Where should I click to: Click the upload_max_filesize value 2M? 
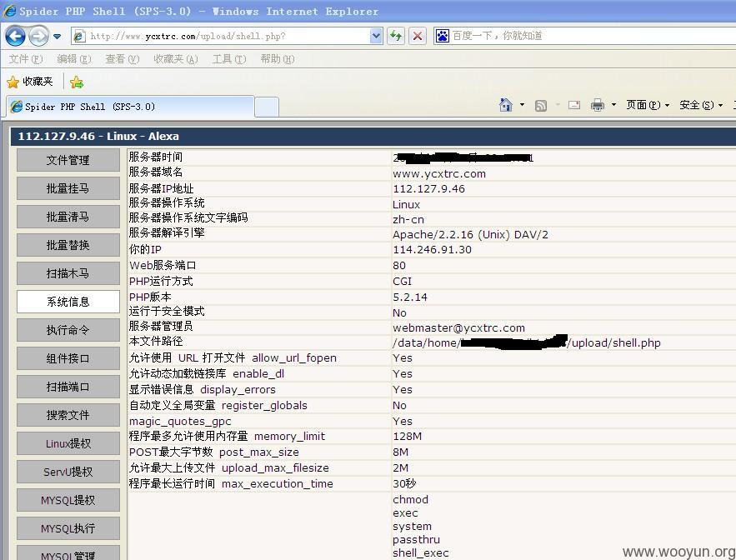pos(400,468)
